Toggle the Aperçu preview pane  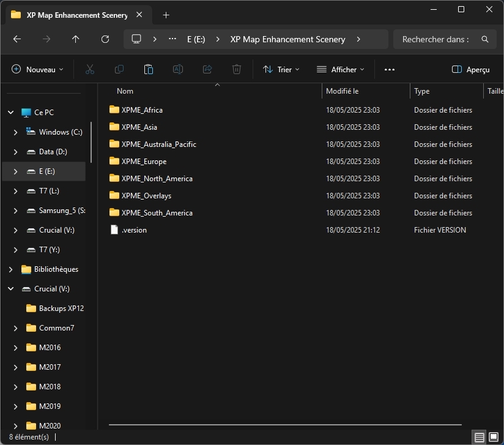point(470,70)
